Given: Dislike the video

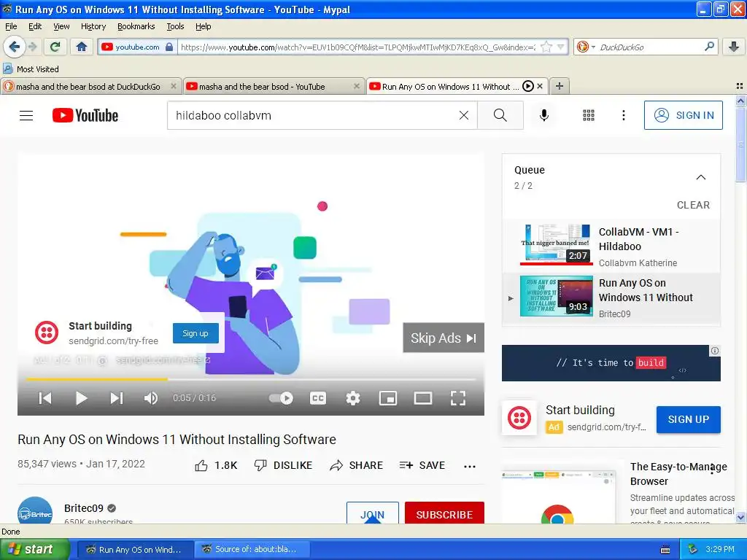Looking at the screenshot, I should click(x=283, y=465).
